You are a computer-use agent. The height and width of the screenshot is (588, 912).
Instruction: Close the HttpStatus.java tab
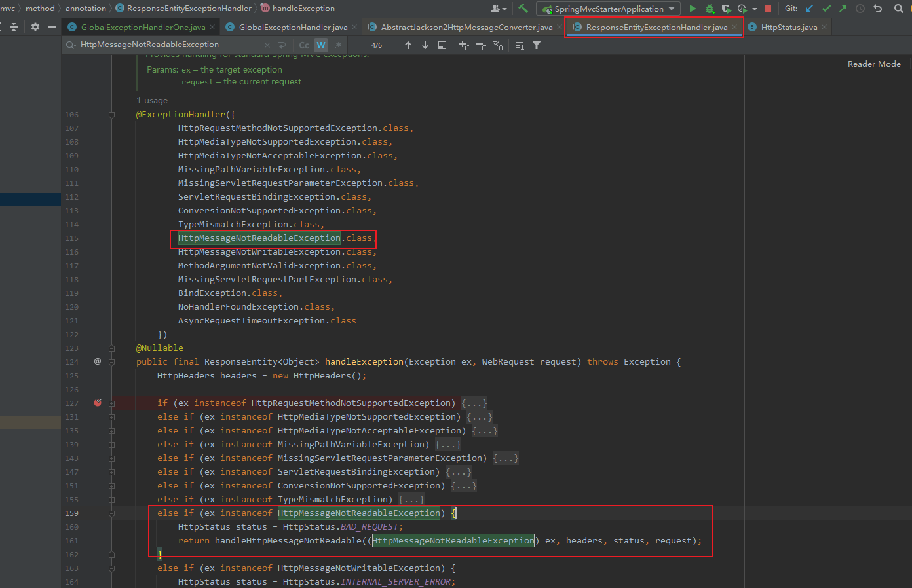tap(824, 27)
